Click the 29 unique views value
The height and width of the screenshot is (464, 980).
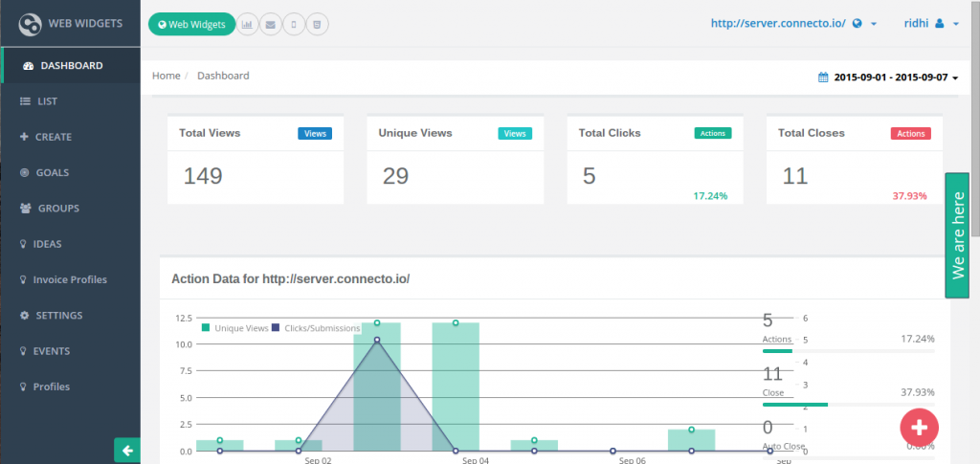(395, 176)
